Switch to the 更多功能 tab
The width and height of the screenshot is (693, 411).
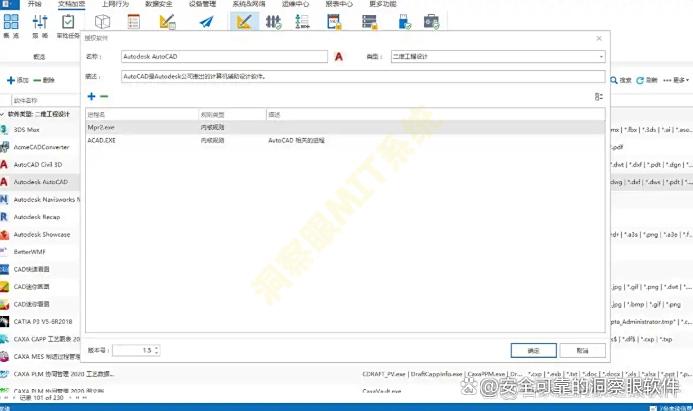[383, 4]
